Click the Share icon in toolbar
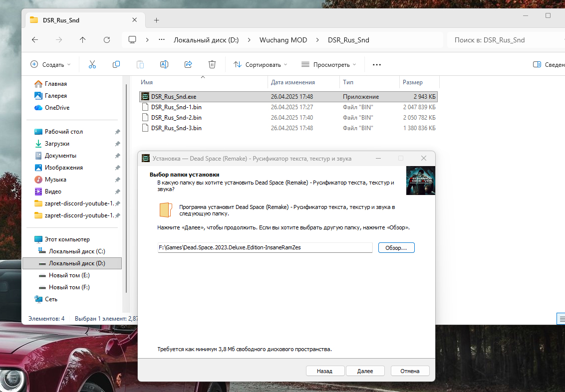 click(188, 64)
